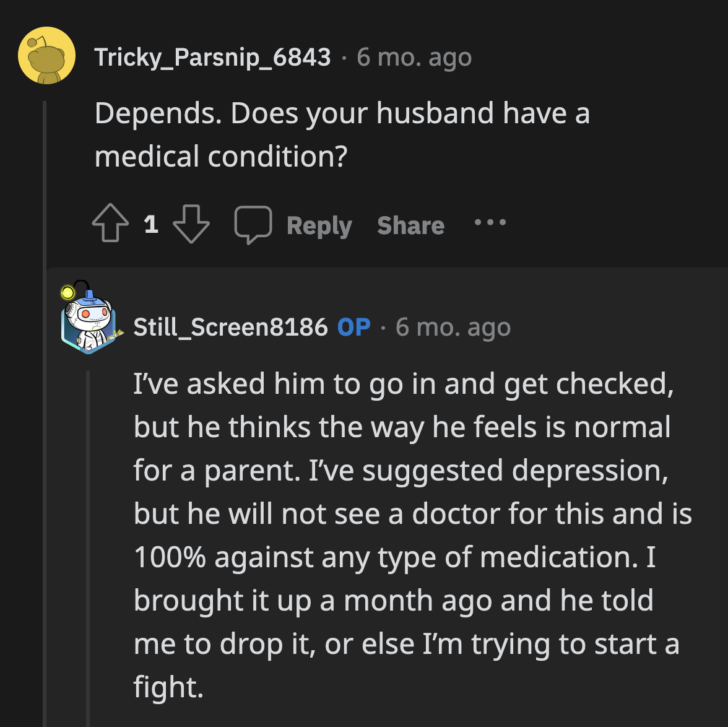Share Tricky_Parsnip_6843's comment
This screenshot has width=728, height=727.
pos(410,224)
